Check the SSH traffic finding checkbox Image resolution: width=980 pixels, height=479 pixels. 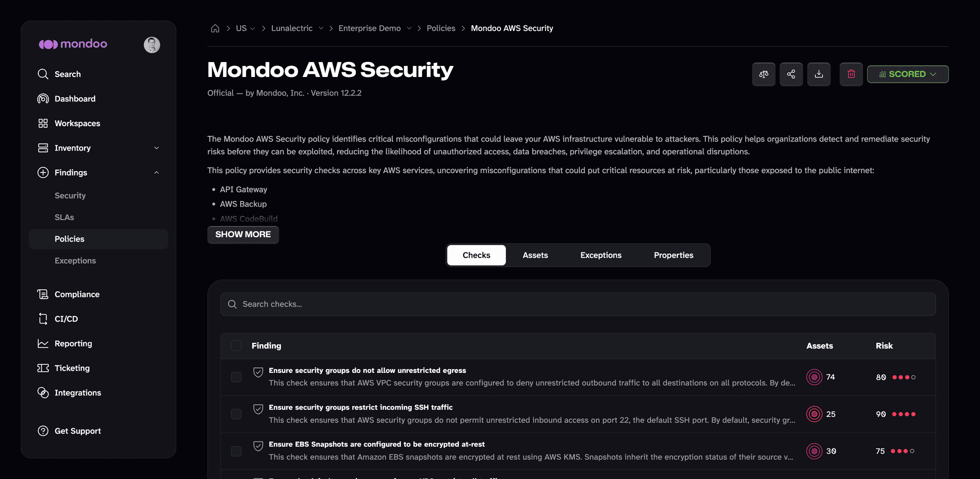236,414
